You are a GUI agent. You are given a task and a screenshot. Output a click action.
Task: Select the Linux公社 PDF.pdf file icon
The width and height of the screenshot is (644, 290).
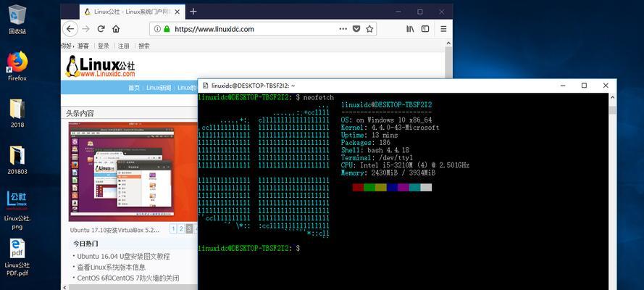pos(17,257)
